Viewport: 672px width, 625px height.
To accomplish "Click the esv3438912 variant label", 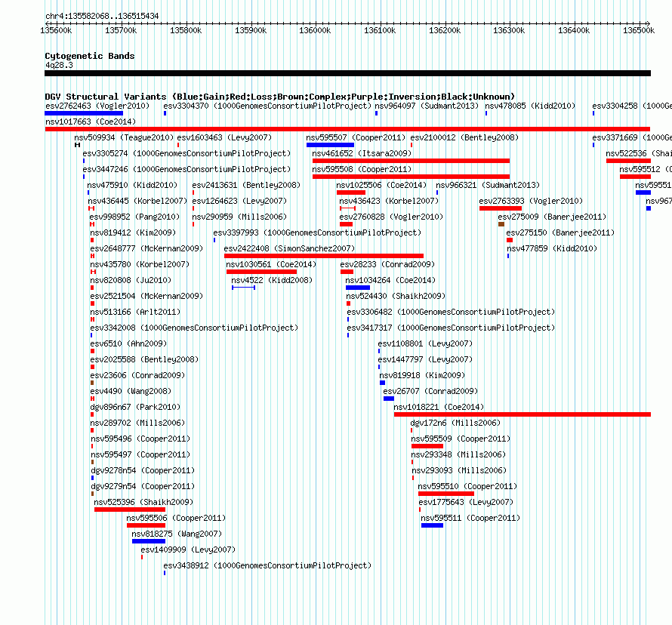I will tap(267, 565).
